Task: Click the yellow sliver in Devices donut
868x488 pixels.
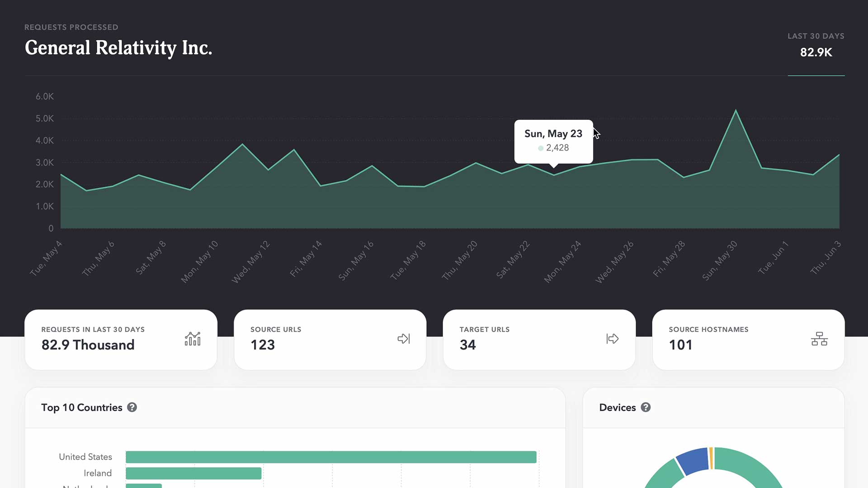Action: (x=712, y=458)
